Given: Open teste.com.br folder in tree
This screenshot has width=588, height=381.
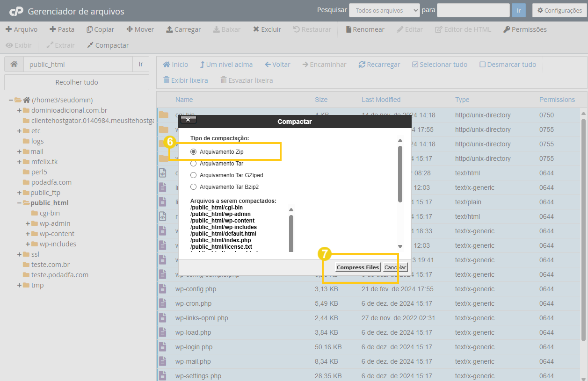Looking at the screenshot, I should point(50,265).
